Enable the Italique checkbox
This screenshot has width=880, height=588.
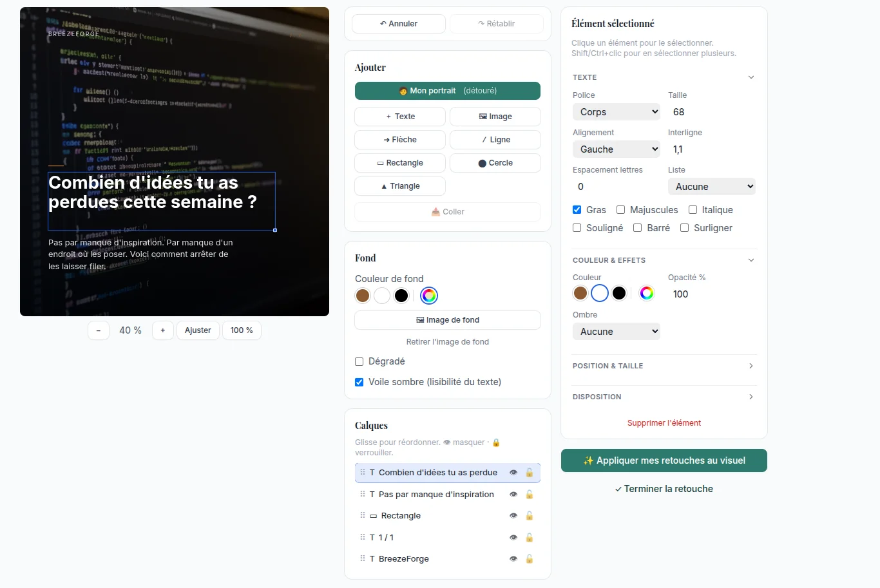coord(693,210)
